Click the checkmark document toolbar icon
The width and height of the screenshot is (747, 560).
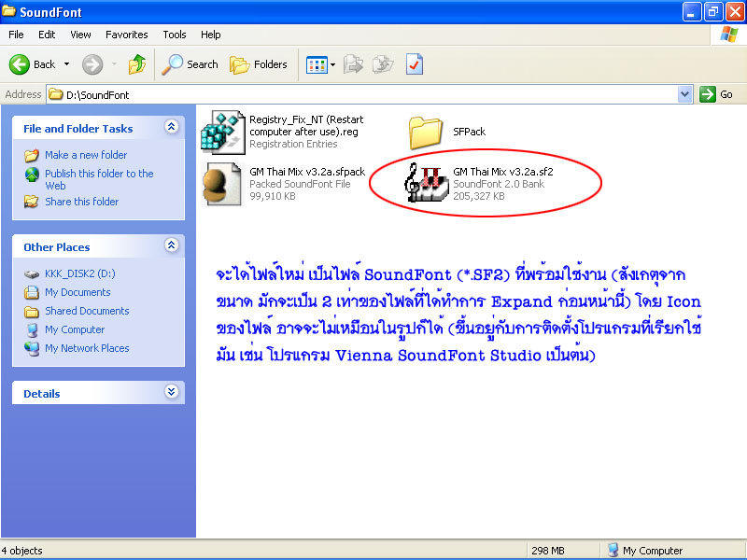click(414, 64)
